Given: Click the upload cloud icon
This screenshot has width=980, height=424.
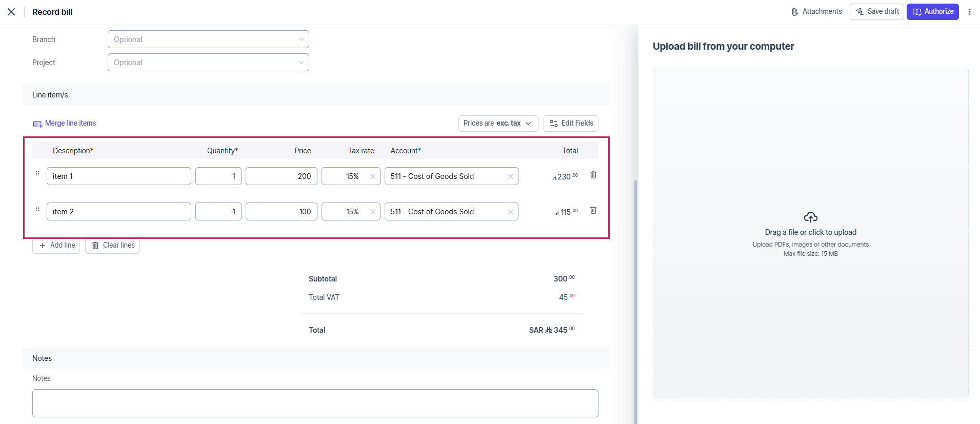Looking at the screenshot, I should (811, 217).
